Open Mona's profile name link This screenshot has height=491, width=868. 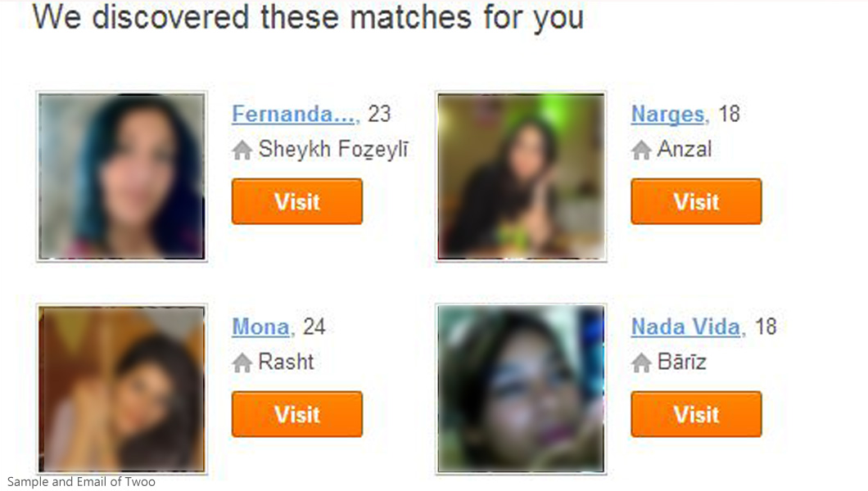[260, 327]
